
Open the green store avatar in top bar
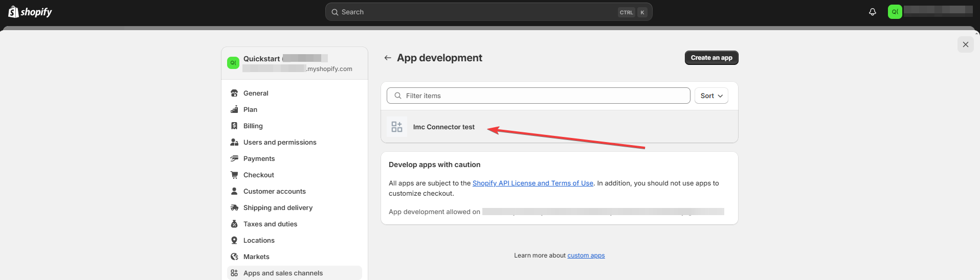895,12
